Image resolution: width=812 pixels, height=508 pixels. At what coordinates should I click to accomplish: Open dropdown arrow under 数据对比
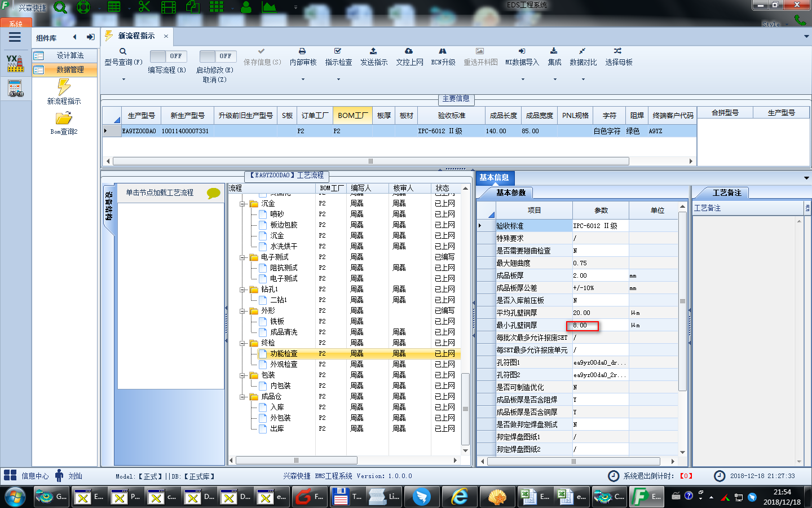tap(583, 79)
